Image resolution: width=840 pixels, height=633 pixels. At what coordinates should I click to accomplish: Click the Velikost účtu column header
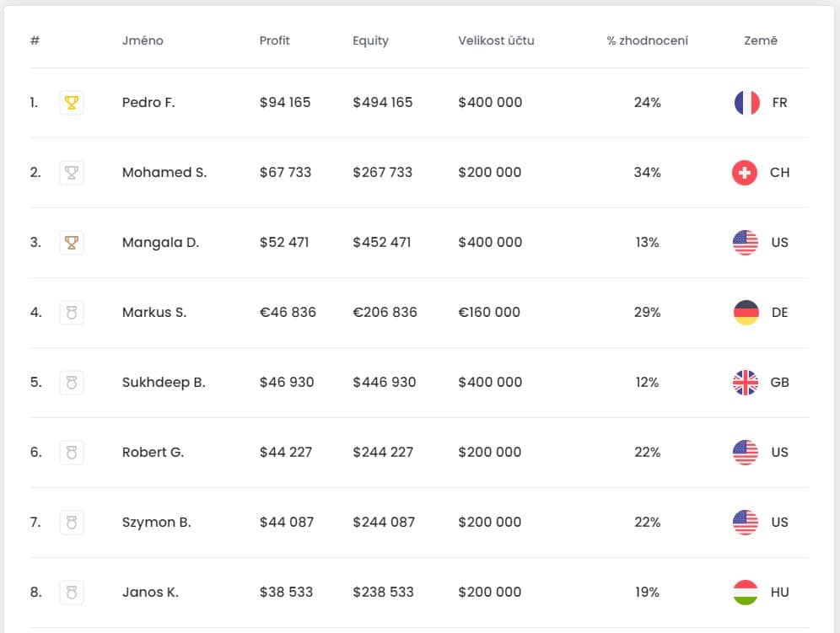click(496, 40)
